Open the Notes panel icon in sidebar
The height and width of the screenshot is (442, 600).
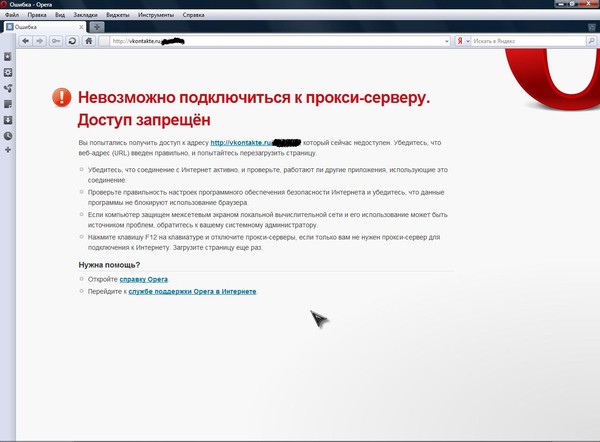pos(8,104)
